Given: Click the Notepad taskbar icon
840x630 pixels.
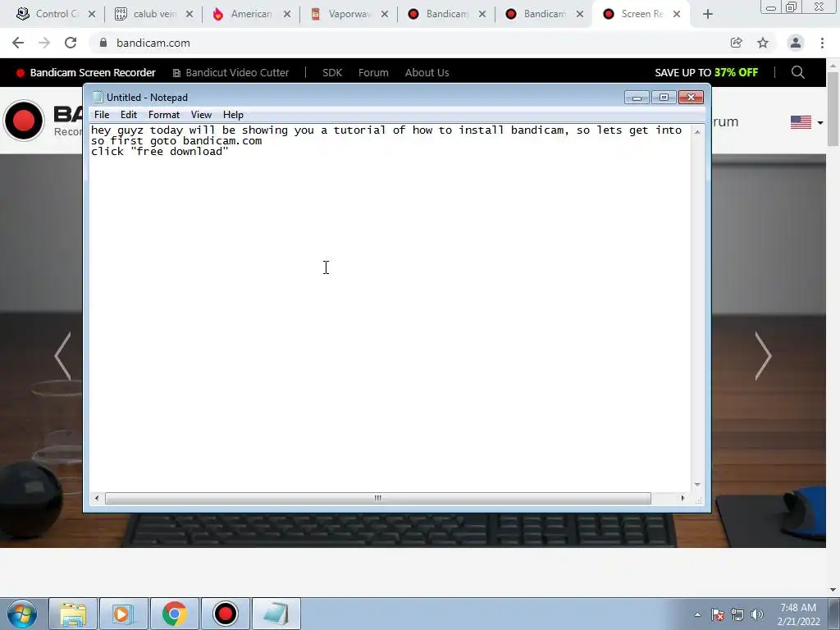Looking at the screenshot, I should [276, 614].
